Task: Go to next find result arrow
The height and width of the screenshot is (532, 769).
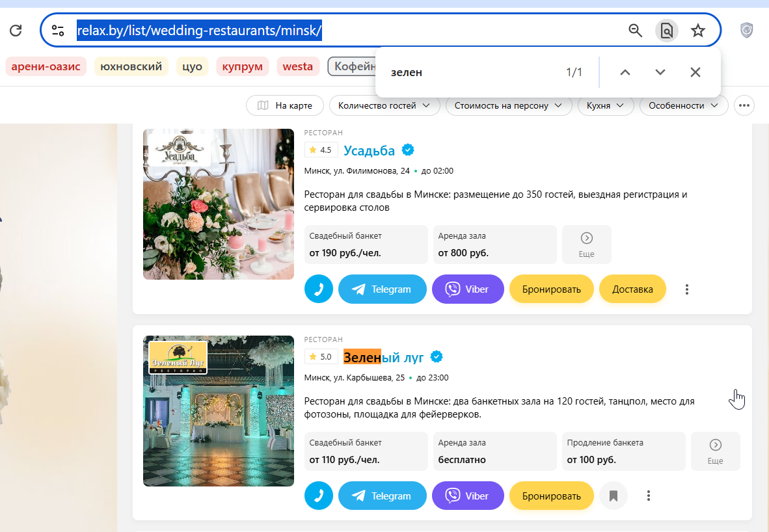Action: click(660, 72)
